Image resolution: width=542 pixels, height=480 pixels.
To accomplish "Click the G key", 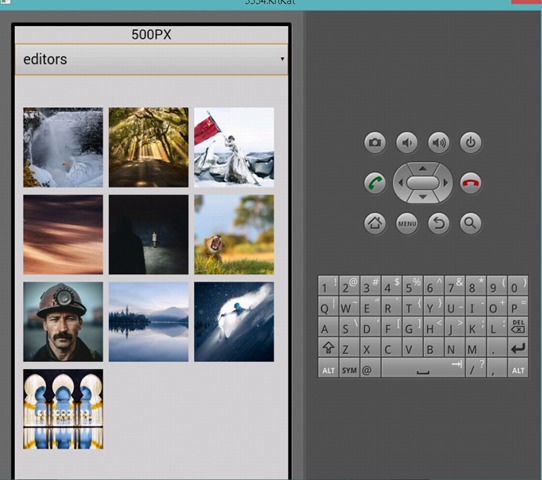I will (x=412, y=326).
